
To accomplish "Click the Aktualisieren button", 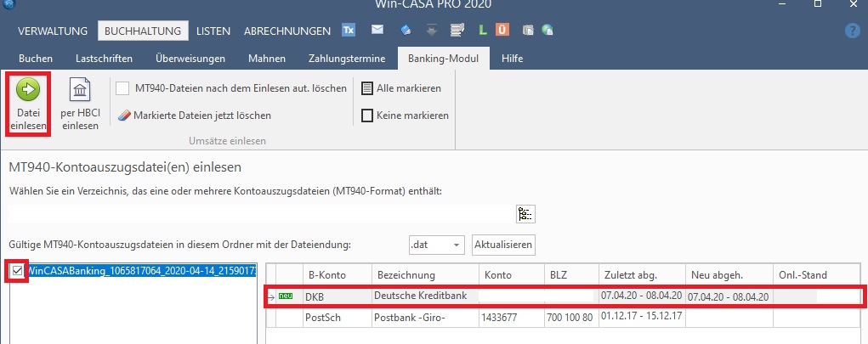I will coord(503,245).
